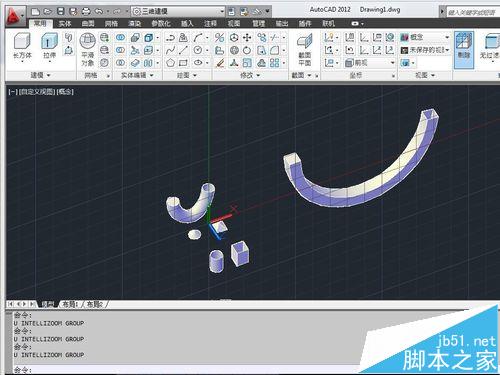The height and width of the screenshot is (375, 500).
Task: Click the World UCS globe icon
Action: tap(390, 38)
